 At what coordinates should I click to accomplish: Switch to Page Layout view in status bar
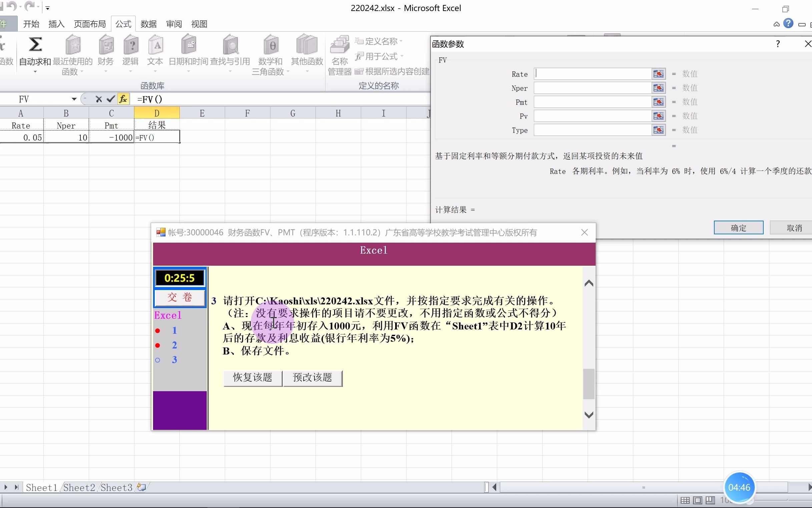pyautogui.click(x=698, y=500)
